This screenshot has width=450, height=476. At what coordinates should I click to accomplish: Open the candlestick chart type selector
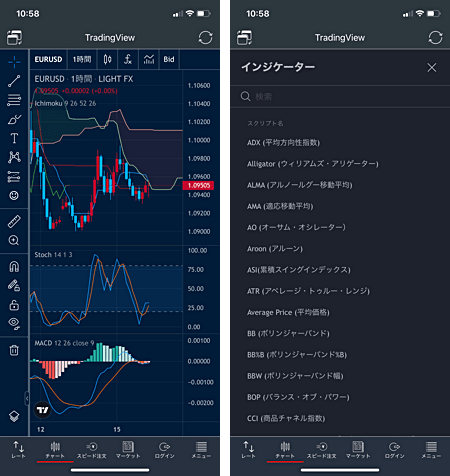coord(107,59)
